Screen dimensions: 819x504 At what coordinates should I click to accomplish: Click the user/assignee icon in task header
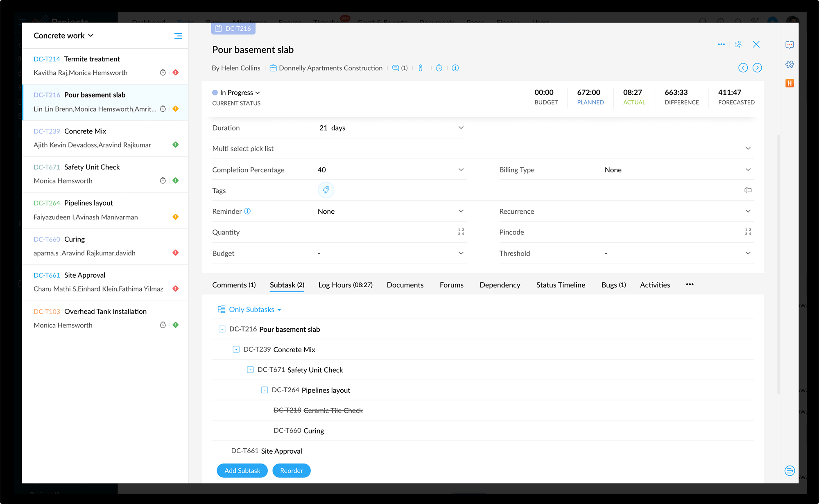[x=738, y=45]
